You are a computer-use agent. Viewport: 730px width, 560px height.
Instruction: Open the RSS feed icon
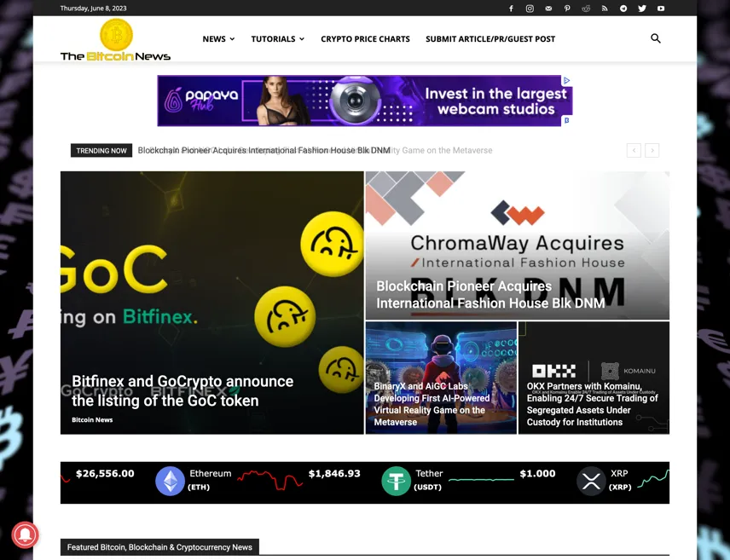point(605,9)
